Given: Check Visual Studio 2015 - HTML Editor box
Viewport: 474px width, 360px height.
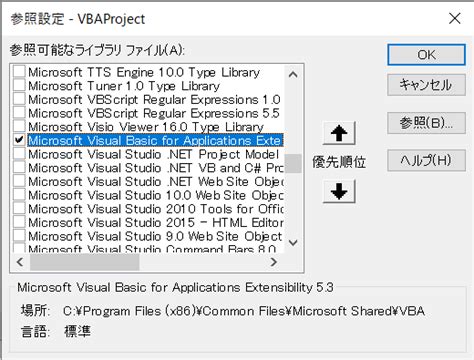Looking at the screenshot, I should 19,222.
